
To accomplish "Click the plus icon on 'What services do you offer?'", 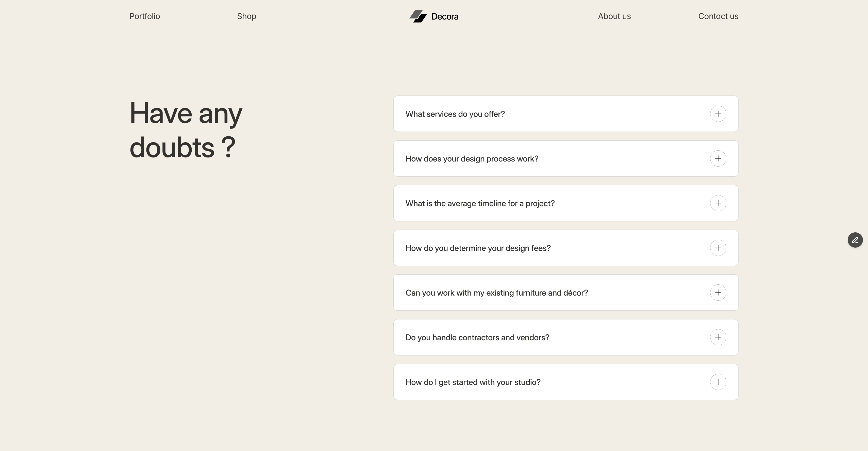I will click(719, 114).
